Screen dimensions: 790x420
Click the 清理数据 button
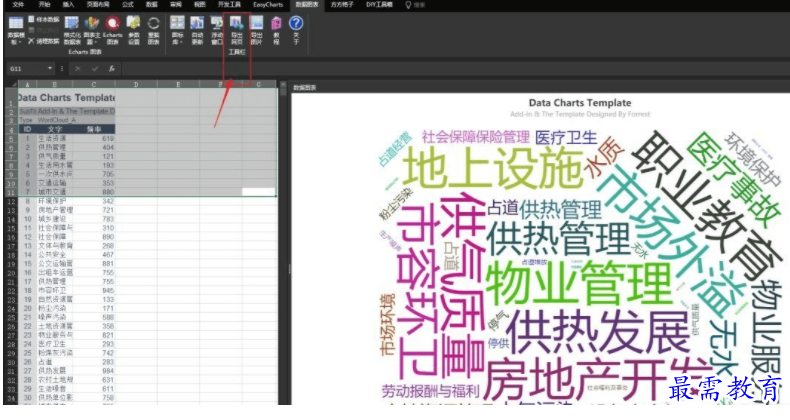[x=46, y=40]
